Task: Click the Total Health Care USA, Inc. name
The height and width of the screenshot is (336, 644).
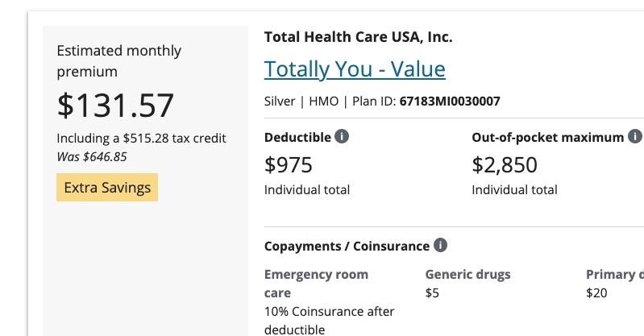Action: click(x=358, y=37)
